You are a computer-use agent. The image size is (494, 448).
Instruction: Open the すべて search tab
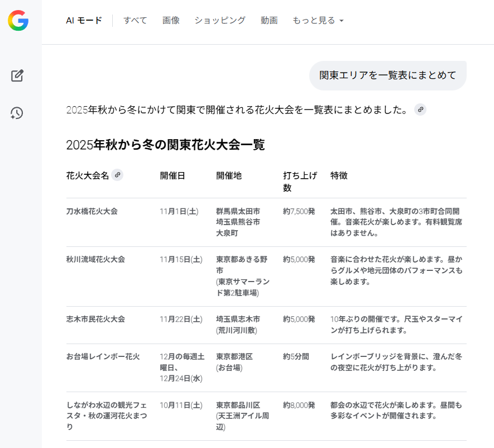[x=135, y=21]
